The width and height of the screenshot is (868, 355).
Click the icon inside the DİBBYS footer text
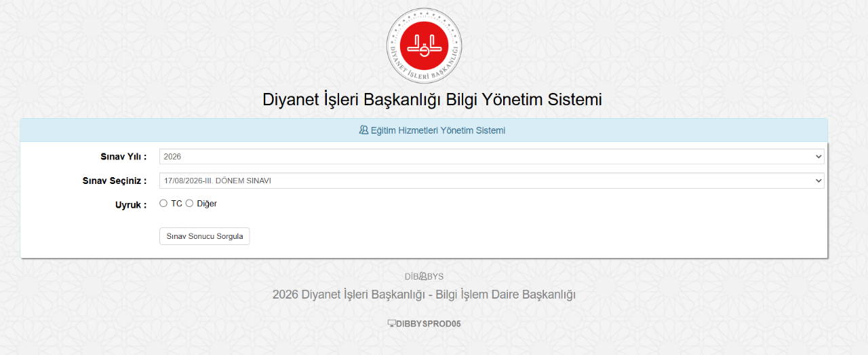422,276
